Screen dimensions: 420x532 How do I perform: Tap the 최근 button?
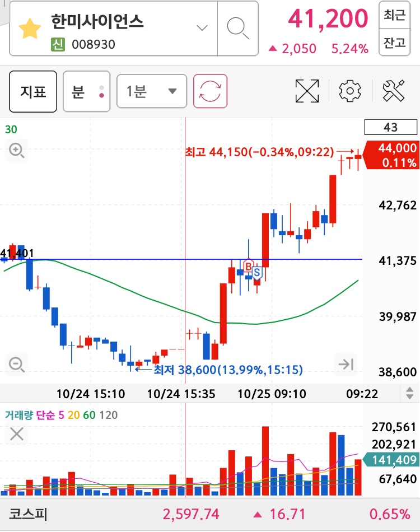394,15
